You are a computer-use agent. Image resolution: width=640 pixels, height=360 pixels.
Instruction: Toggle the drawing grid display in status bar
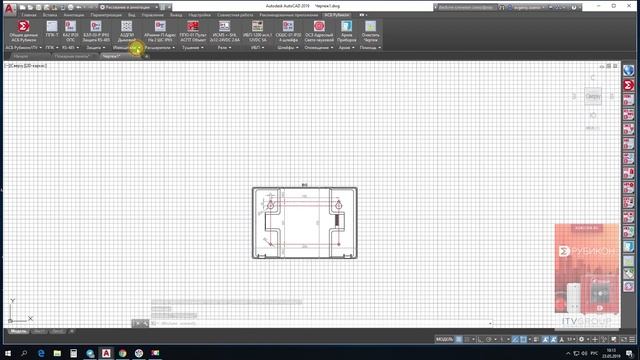pyautogui.click(x=459, y=340)
